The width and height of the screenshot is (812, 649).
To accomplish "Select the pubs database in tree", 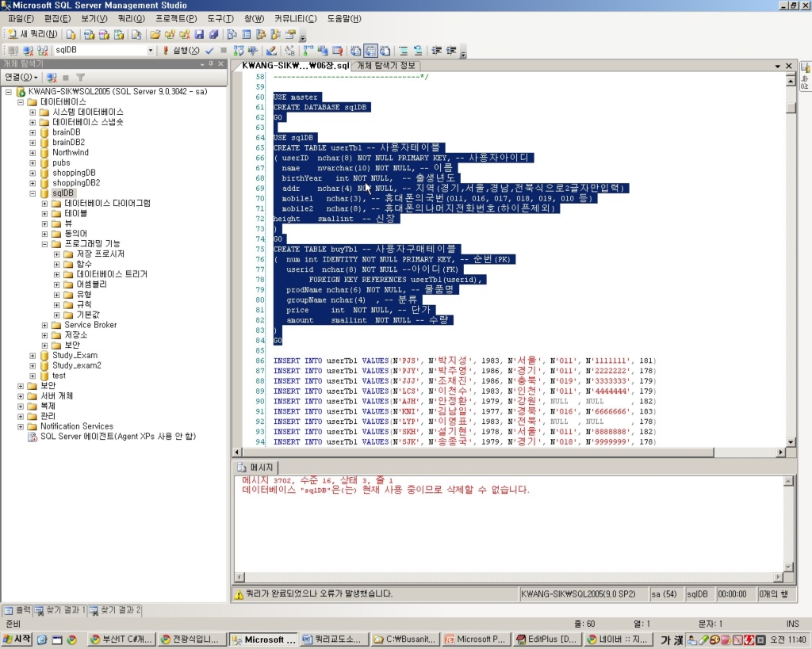I will pos(61,162).
